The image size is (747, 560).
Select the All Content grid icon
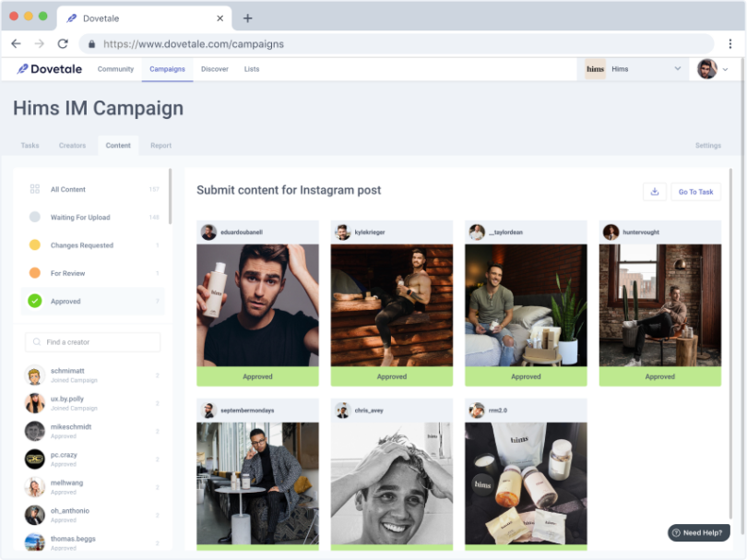34,189
